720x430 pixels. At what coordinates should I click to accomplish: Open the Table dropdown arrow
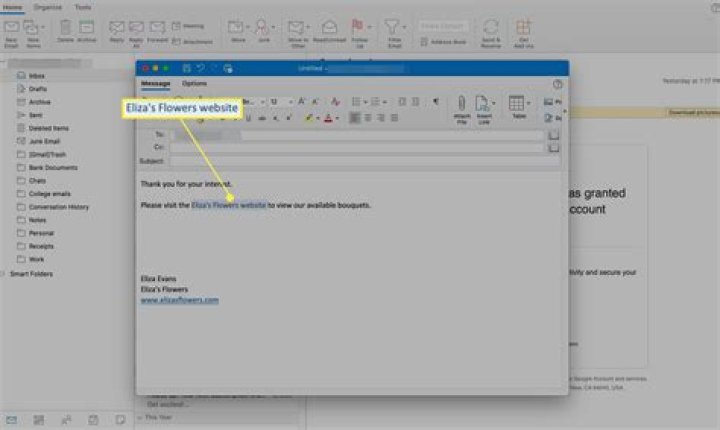coord(528,103)
